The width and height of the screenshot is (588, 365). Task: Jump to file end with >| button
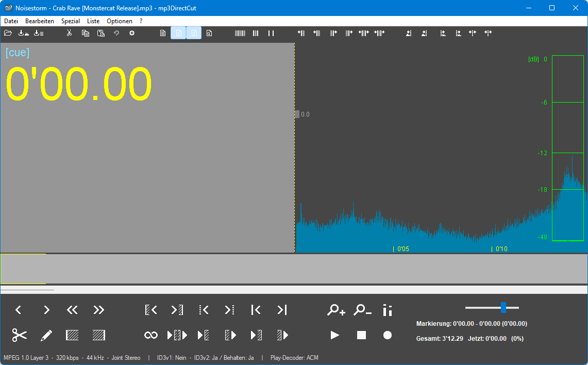coord(282,310)
